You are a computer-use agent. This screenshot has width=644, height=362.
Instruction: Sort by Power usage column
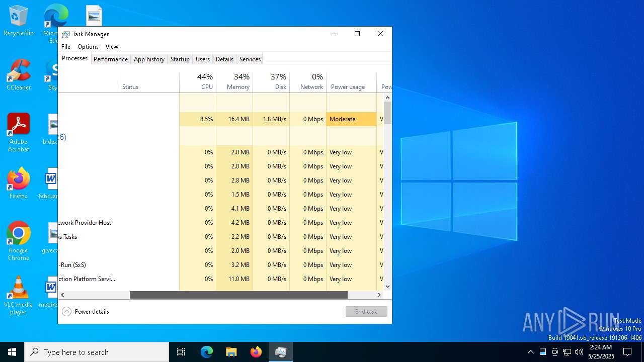click(x=351, y=81)
